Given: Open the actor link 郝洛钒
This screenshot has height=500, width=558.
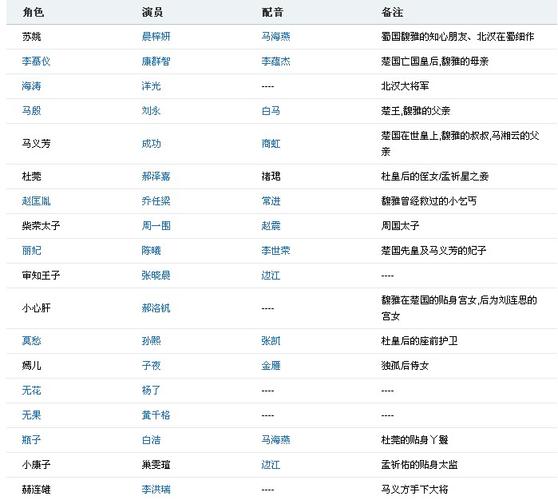Looking at the screenshot, I should (156, 308).
